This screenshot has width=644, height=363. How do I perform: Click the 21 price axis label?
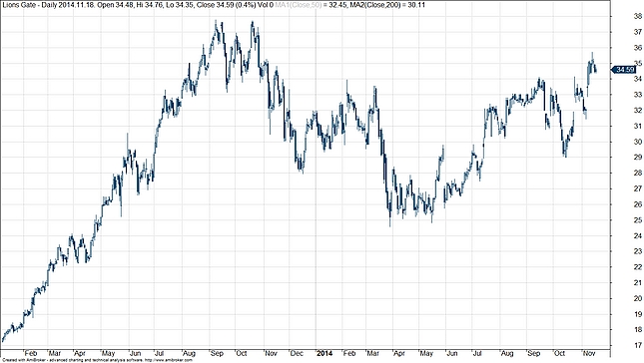coord(638,282)
